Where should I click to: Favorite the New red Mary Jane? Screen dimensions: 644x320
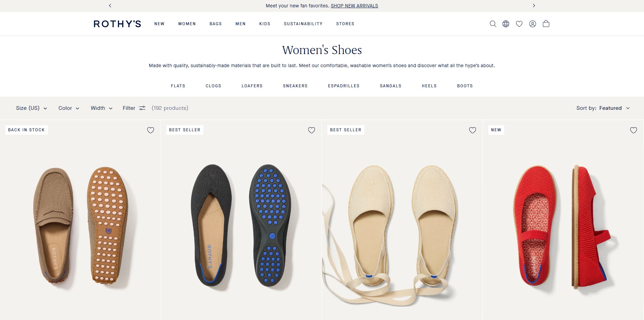pyautogui.click(x=634, y=130)
